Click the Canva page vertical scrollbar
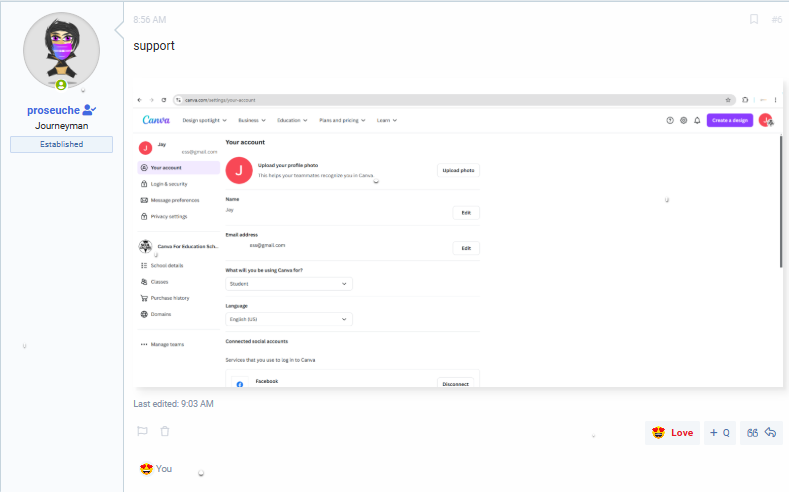 781,201
